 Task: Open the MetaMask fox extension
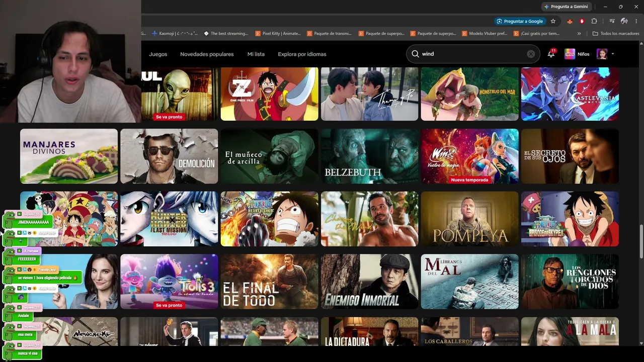click(570, 21)
